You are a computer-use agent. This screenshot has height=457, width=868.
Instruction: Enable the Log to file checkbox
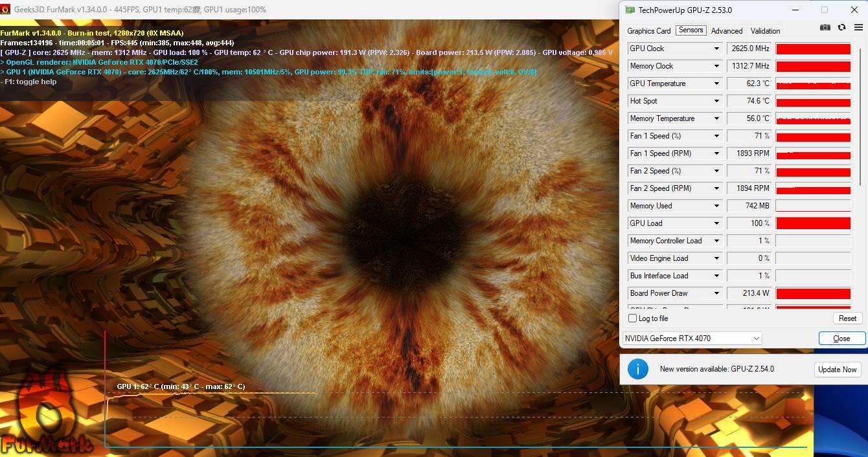pos(633,318)
